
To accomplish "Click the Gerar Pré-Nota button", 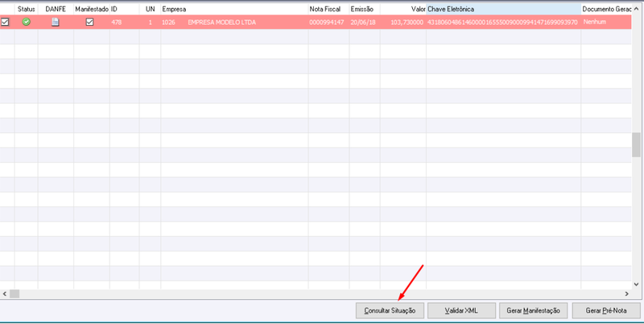I will [606, 311].
